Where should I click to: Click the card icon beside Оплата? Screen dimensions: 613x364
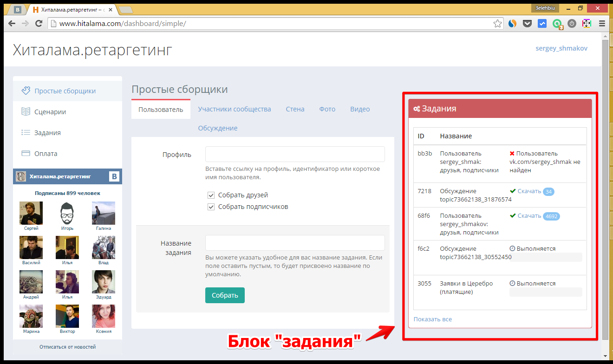point(26,153)
